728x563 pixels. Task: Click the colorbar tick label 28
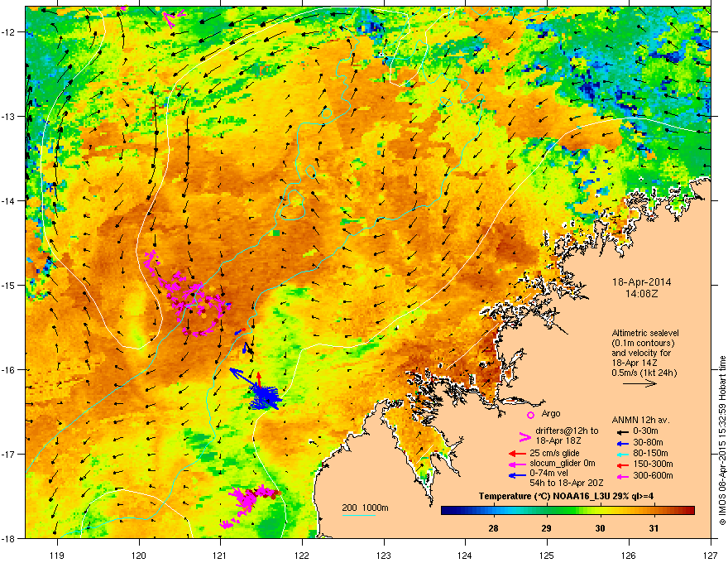tap(493, 528)
